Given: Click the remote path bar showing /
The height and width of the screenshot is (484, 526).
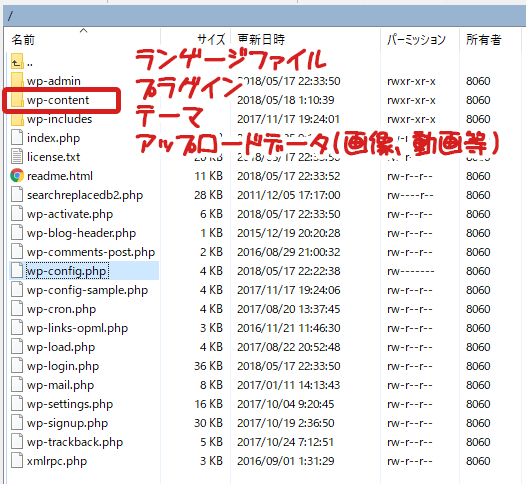Looking at the screenshot, I should coord(265,16).
